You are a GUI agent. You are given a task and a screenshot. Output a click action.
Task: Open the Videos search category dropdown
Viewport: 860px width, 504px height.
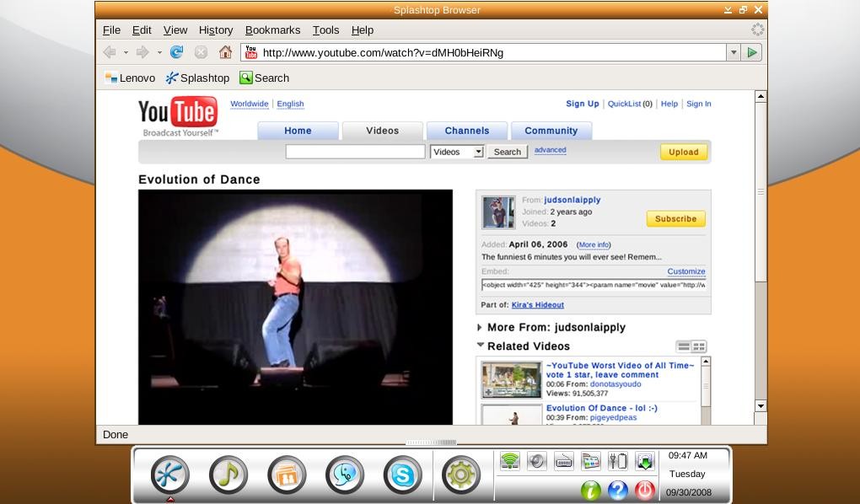pyautogui.click(x=457, y=152)
